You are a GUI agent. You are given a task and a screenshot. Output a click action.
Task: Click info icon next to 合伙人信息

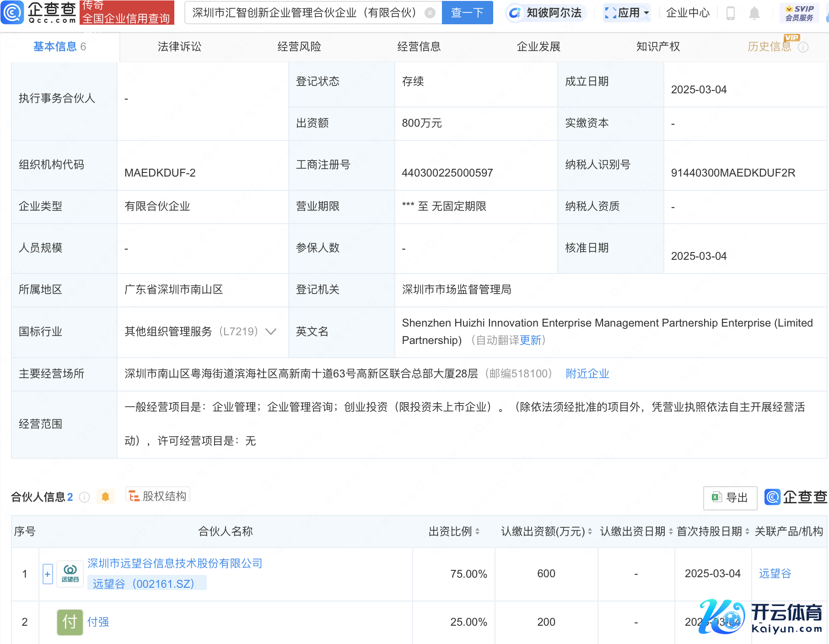(x=84, y=497)
